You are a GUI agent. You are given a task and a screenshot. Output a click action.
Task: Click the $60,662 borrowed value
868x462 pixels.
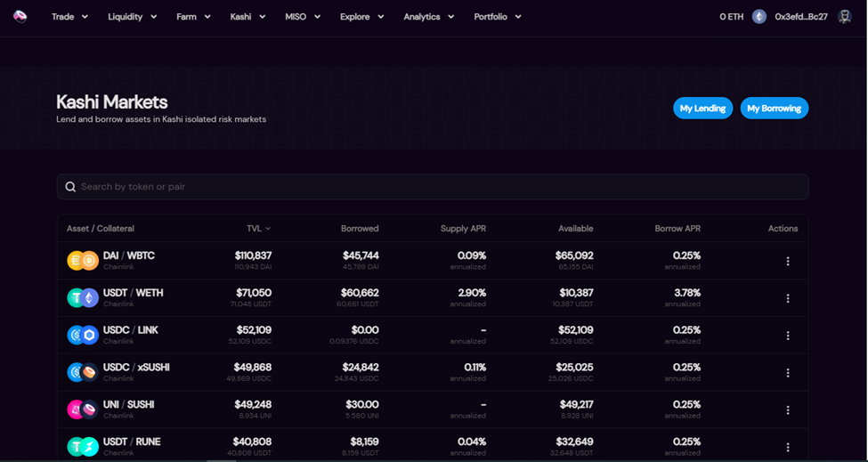[x=361, y=293]
